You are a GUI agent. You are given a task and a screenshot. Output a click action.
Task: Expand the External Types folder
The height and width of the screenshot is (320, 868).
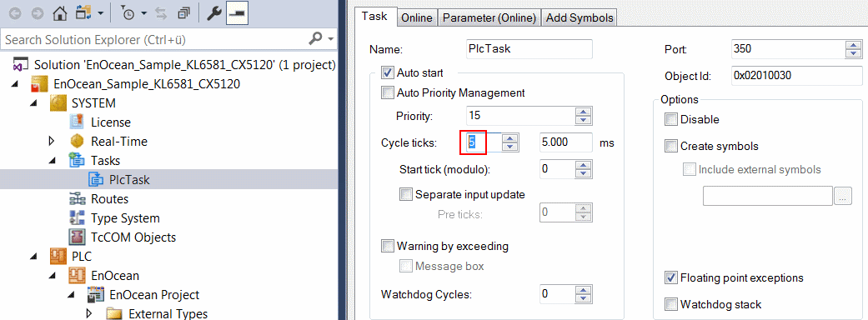pyautogui.click(x=90, y=314)
